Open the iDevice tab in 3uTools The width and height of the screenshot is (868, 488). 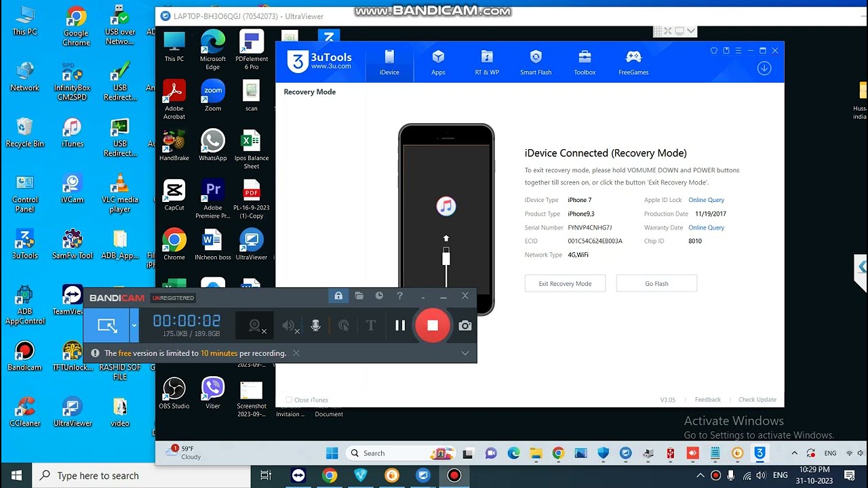click(389, 62)
